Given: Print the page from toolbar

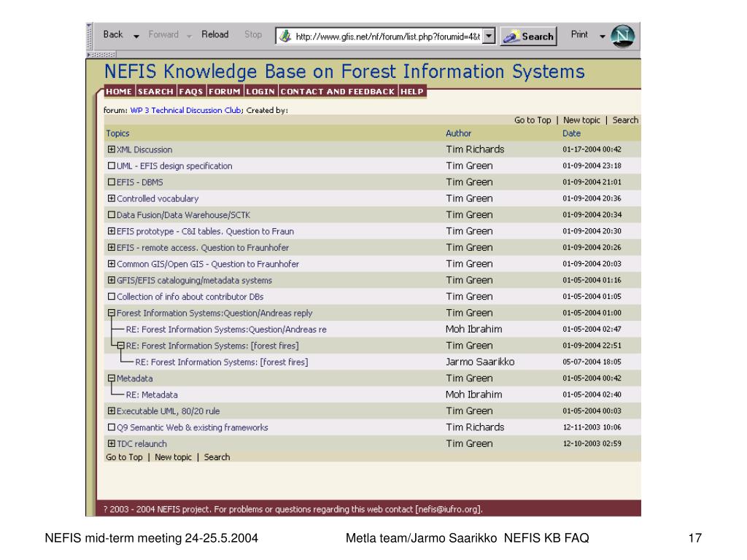Looking at the screenshot, I should 579,34.
